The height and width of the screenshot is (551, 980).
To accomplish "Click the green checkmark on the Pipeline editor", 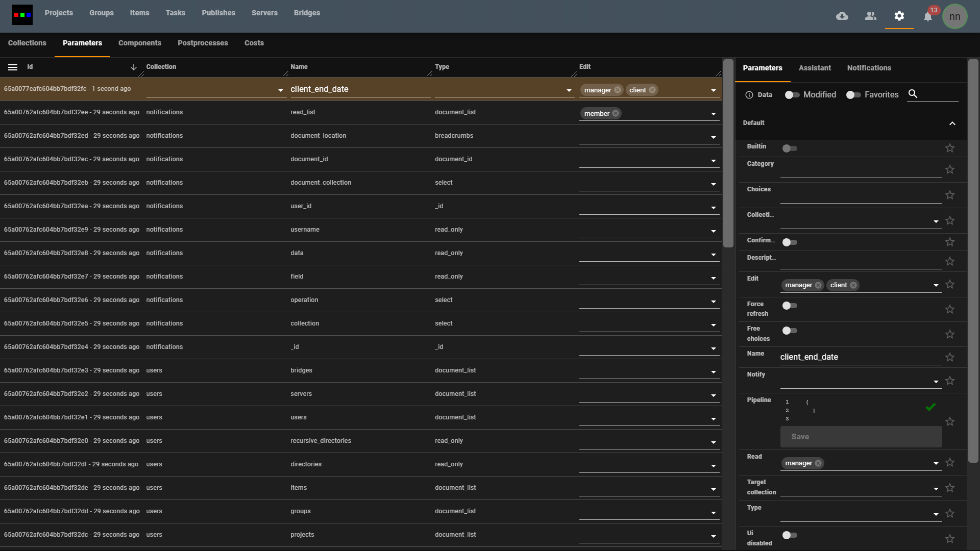I will (931, 407).
